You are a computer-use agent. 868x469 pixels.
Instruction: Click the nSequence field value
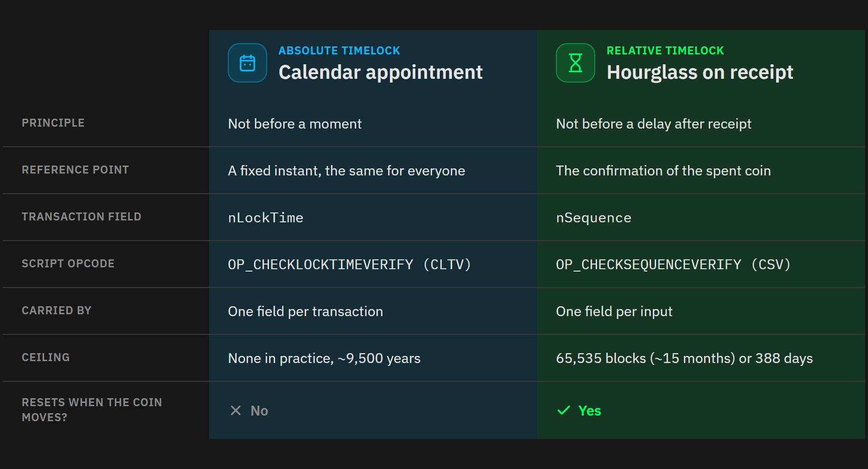(x=594, y=218)
